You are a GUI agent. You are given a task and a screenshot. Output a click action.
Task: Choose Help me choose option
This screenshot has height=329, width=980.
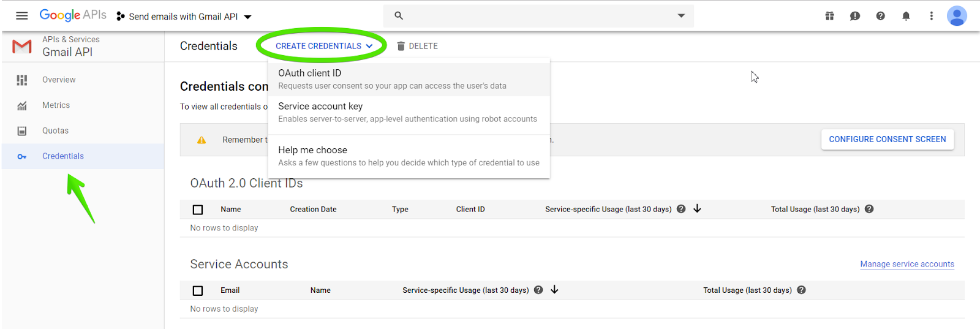(409, 156)
